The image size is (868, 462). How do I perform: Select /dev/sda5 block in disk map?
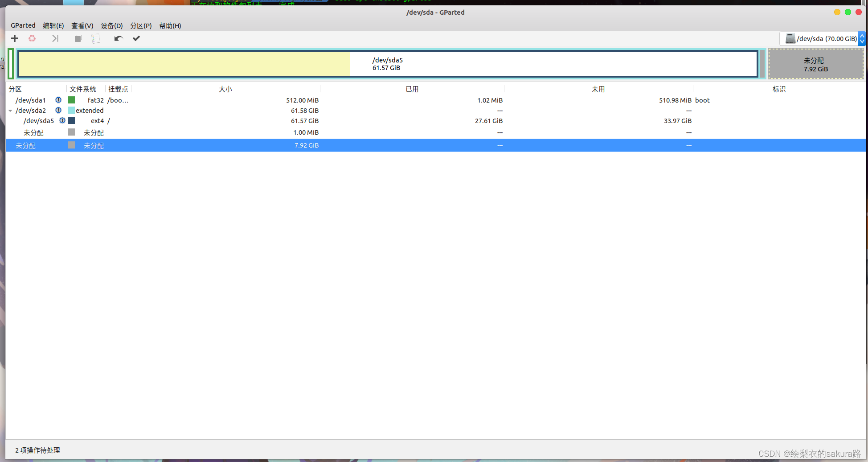point(388,64)
